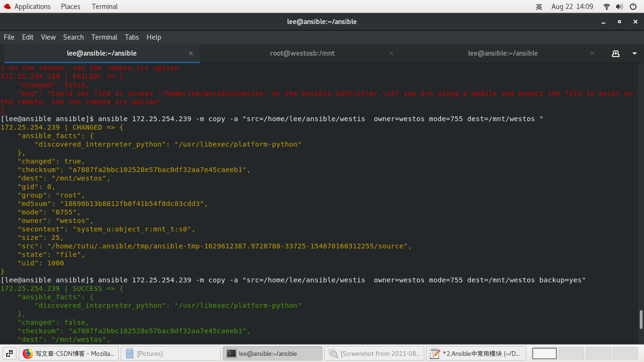The height and width of the screenshot is (362, 644).
Task: Close the root@westosb:/mnt tab
Action: click(391, 53)
